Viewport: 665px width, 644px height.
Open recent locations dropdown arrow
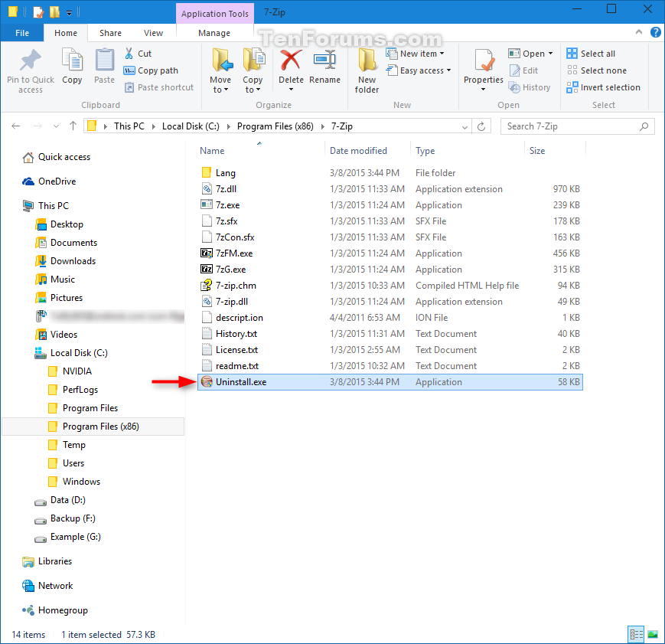[56, 126]
